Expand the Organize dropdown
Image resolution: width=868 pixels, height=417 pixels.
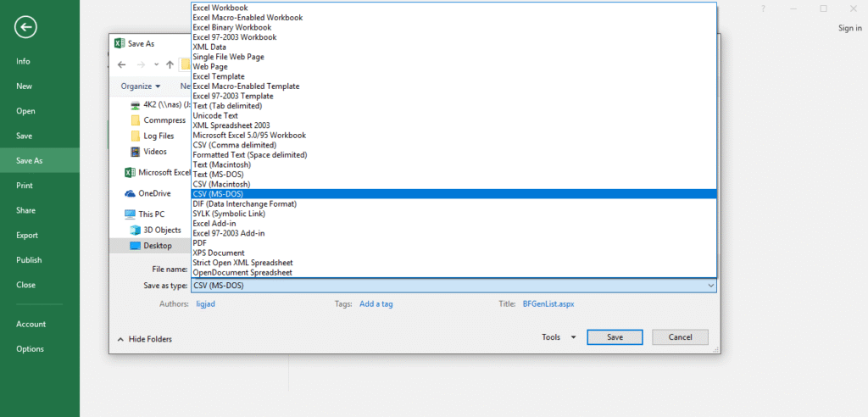(140, 86)
